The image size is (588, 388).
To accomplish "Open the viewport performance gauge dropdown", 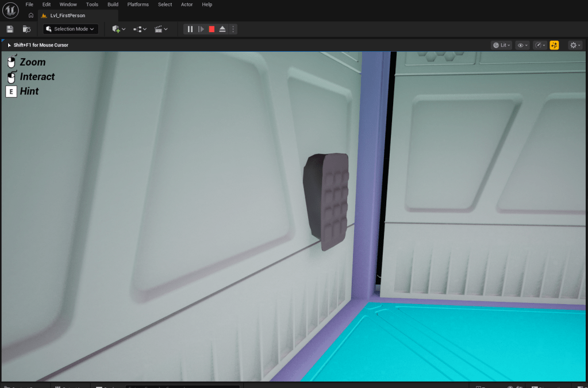I will [540, 45].
